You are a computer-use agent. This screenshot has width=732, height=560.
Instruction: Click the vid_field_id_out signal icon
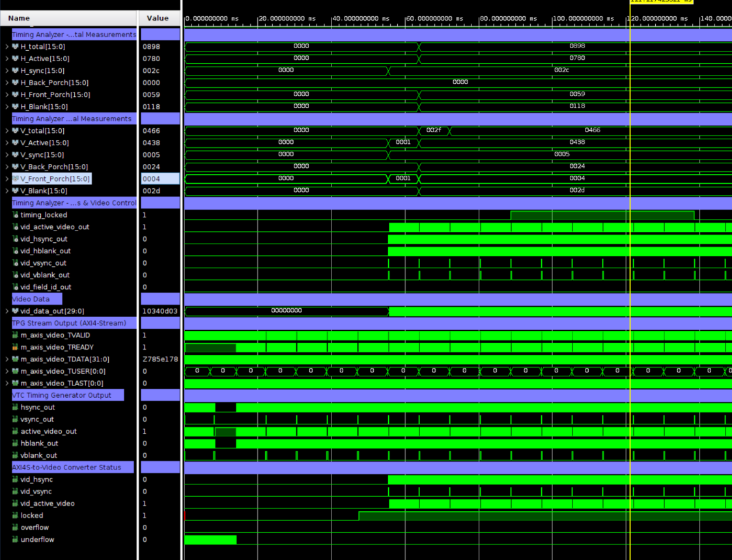coord(16,287)
